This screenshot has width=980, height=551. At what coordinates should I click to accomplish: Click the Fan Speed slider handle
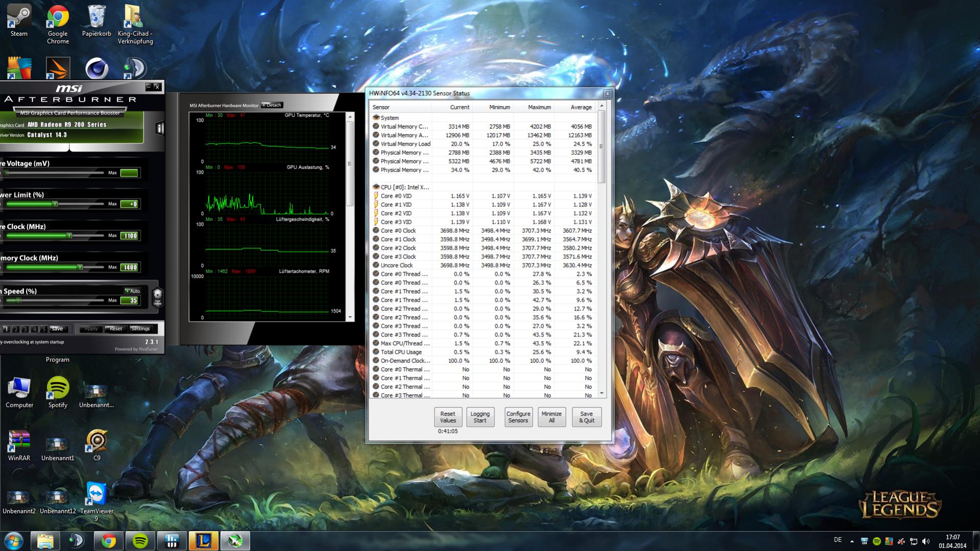point(19,300)
